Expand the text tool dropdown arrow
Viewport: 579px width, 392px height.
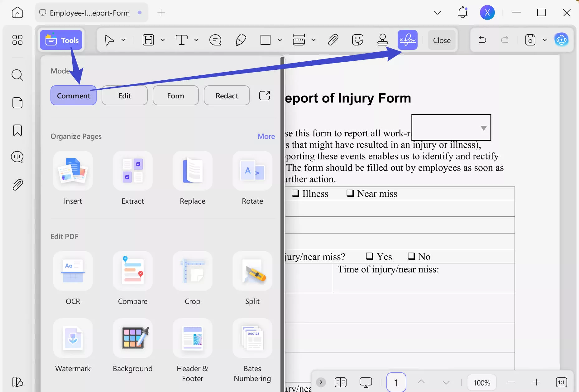196,40
